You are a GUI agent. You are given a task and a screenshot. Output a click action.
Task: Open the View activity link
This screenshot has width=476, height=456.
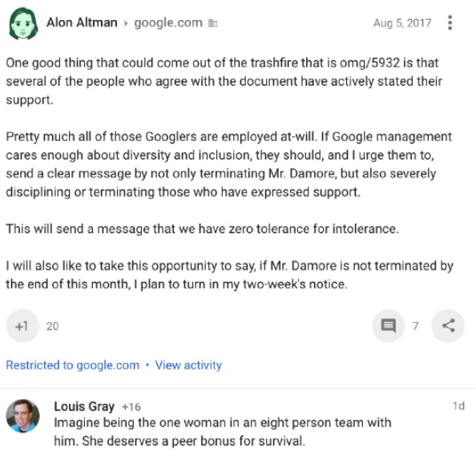[x=188, y=365]
